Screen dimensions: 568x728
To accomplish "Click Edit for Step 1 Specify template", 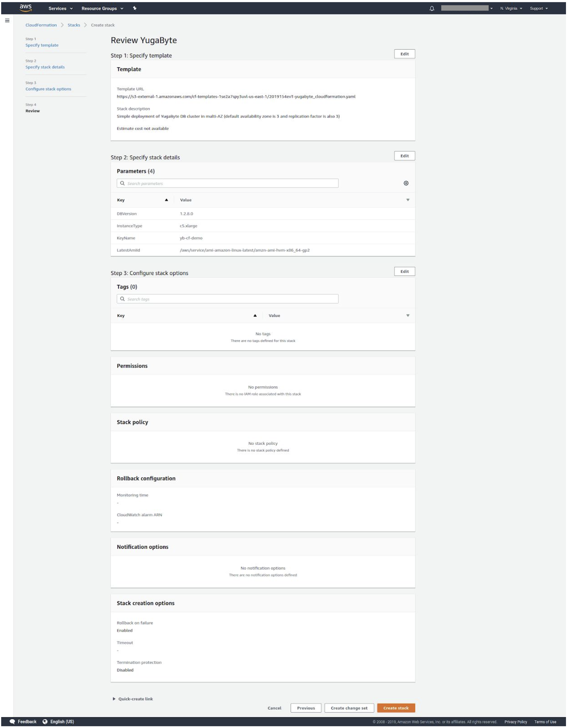I will click(404, 54).
